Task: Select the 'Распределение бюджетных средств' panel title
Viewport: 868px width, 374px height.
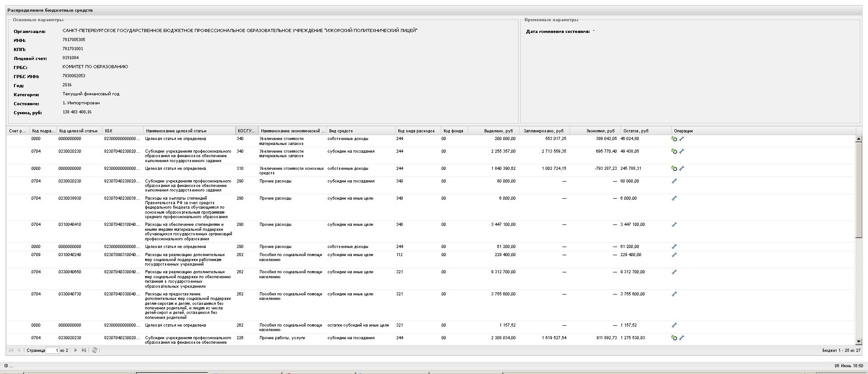Action: [x=50, y=10]
